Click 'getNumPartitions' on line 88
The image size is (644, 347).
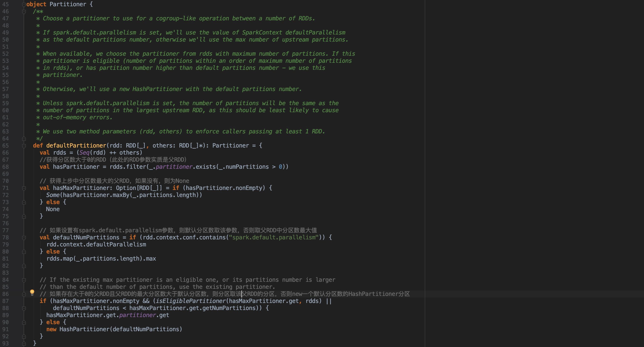pos(229,308)
